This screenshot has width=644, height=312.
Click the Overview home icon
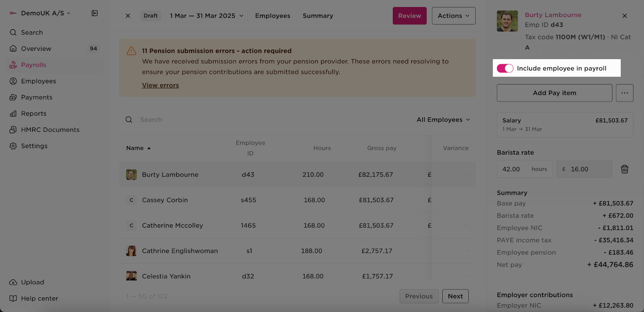[13, 48]
